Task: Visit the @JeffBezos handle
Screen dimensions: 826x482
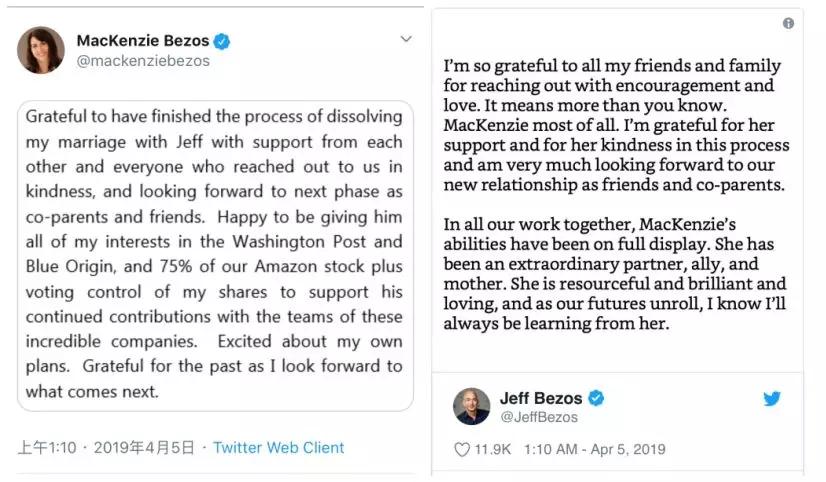Action: [x=539, y=416]
